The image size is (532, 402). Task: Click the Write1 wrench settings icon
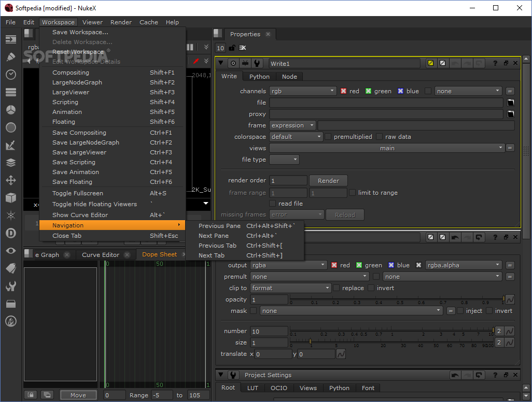[257, 63]
